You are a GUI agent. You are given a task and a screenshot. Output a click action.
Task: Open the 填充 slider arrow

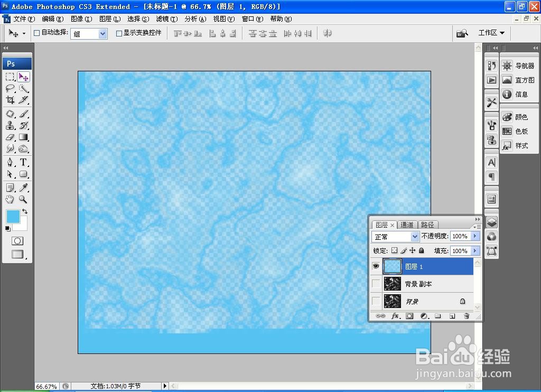point(475,250)
